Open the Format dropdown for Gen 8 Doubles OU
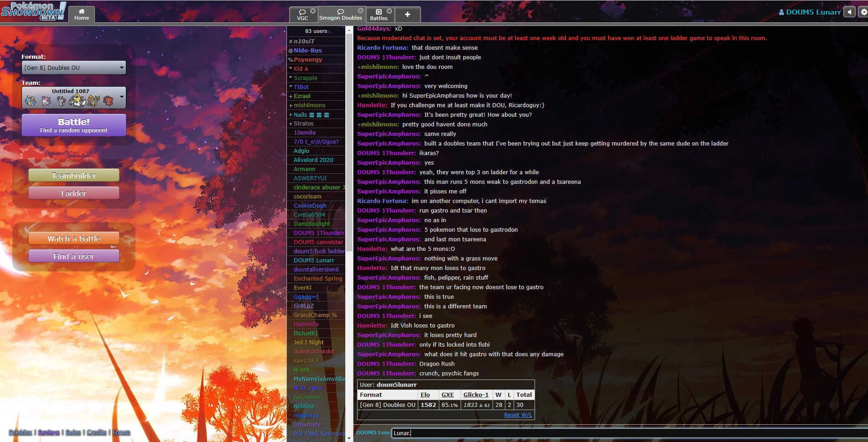 [74, 68]
